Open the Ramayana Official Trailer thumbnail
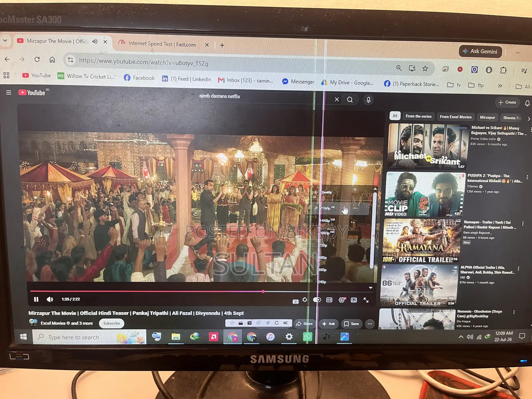 pos(422,241)
